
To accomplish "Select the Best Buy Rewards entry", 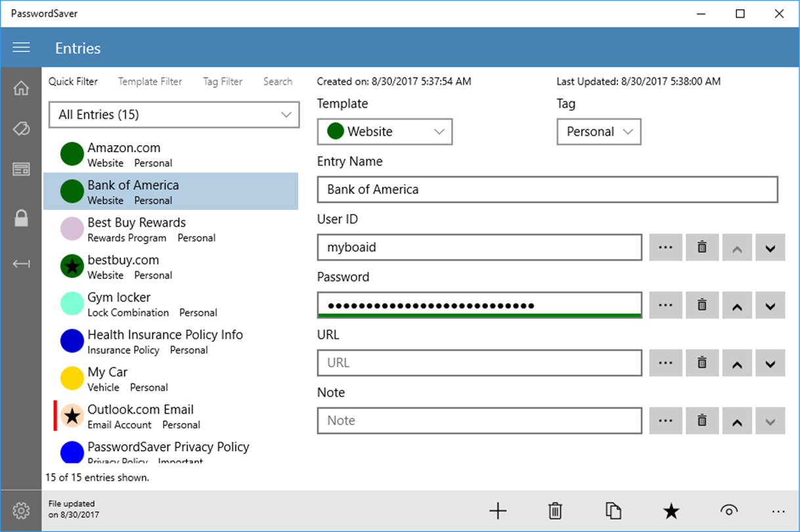I will coord(171,229).
